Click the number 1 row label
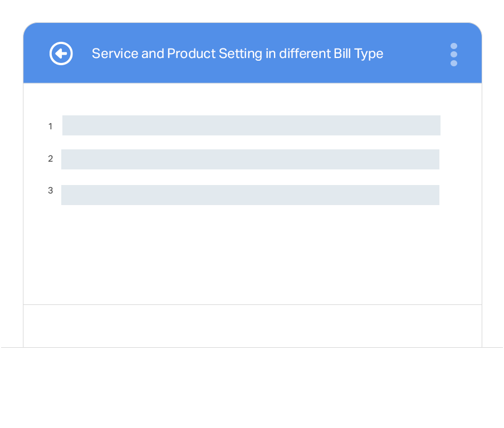This screenshot has width=504, height=428. [x=51, y=127]
